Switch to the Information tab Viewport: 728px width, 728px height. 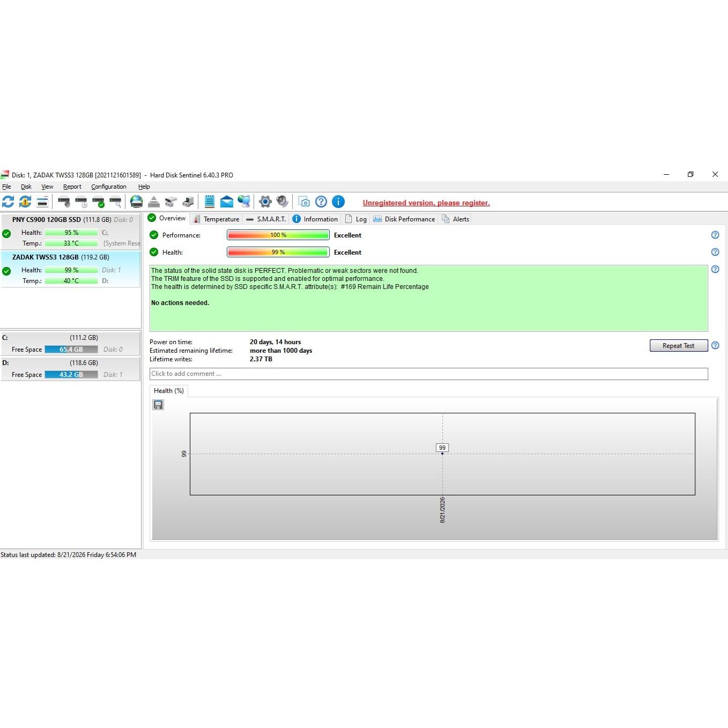coord(315,219)
